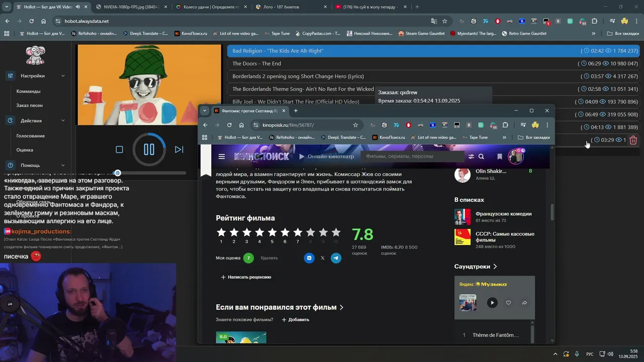Viewport: 644px width, 362px height.
Task: Open the Оценка sidebar item
Action: (25, 150)
